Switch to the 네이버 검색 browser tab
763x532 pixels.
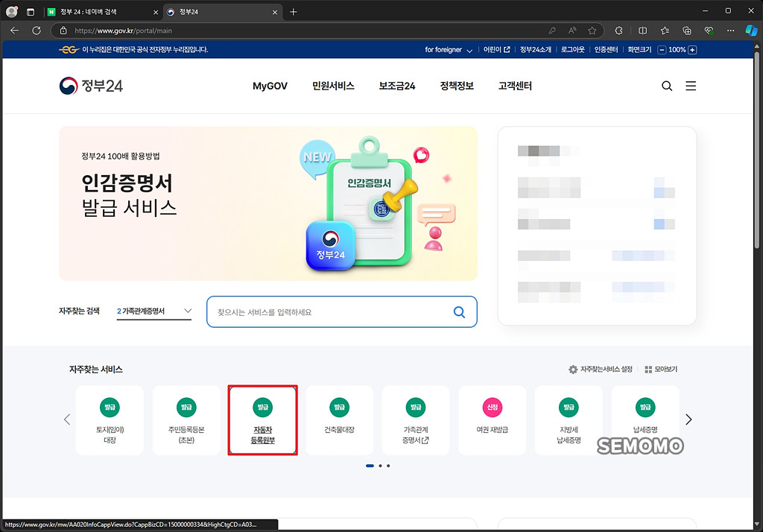coord(103,12)
